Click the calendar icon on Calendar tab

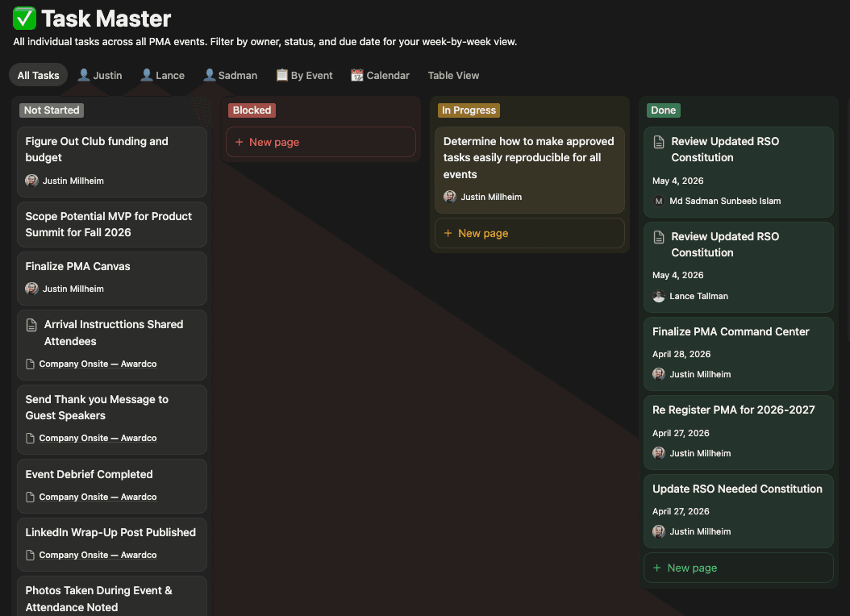(356, 75)
